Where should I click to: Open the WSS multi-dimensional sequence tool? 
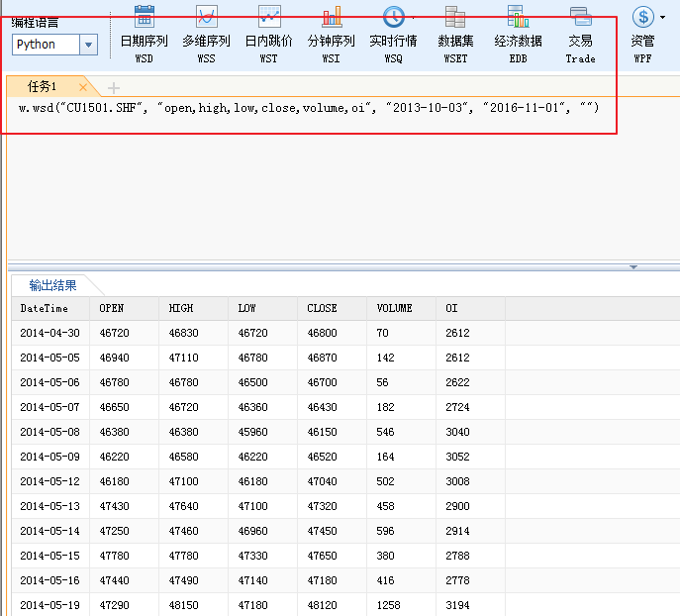[207, 35]
